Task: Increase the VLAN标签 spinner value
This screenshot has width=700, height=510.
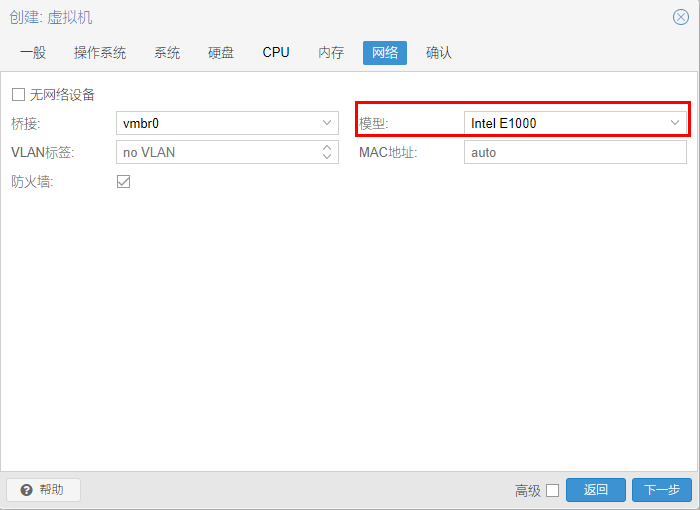Action: (x=327, y=147)
